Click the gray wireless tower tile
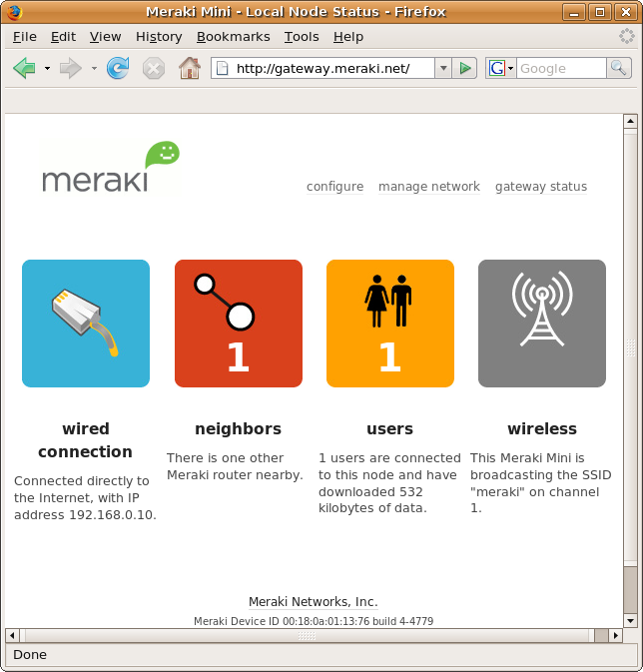The width and height of the screenshot is (643, 672). (542, 324)
